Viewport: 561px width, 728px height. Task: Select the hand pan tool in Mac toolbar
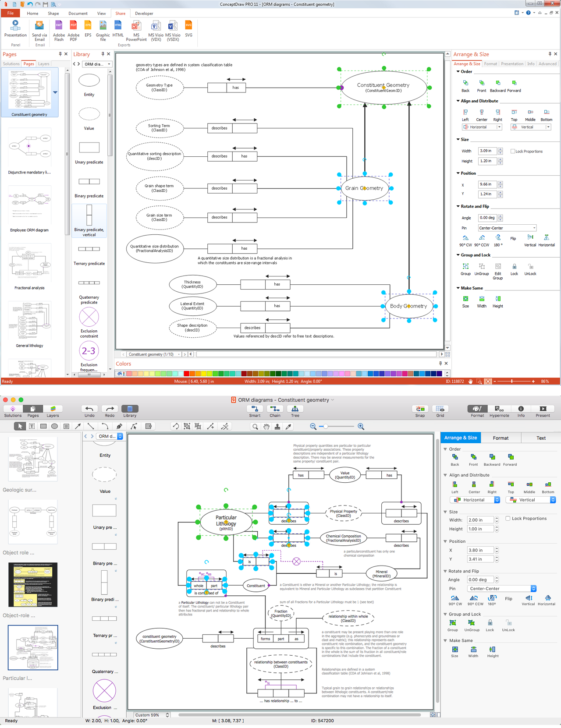coord(266,427)
